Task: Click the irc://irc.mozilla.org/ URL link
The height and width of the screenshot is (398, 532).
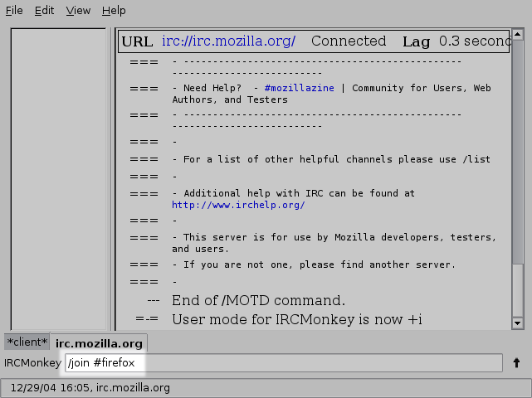Action: 228,41
